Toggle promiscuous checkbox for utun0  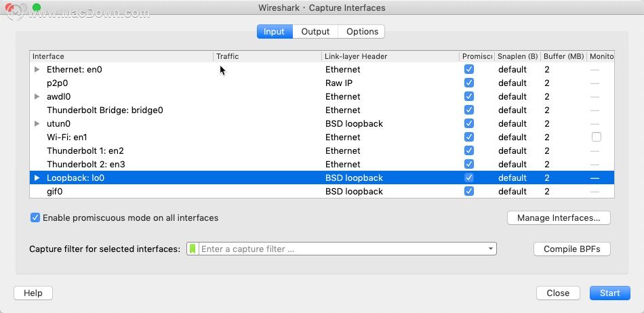pyautogui.click(x=469, y=123)
